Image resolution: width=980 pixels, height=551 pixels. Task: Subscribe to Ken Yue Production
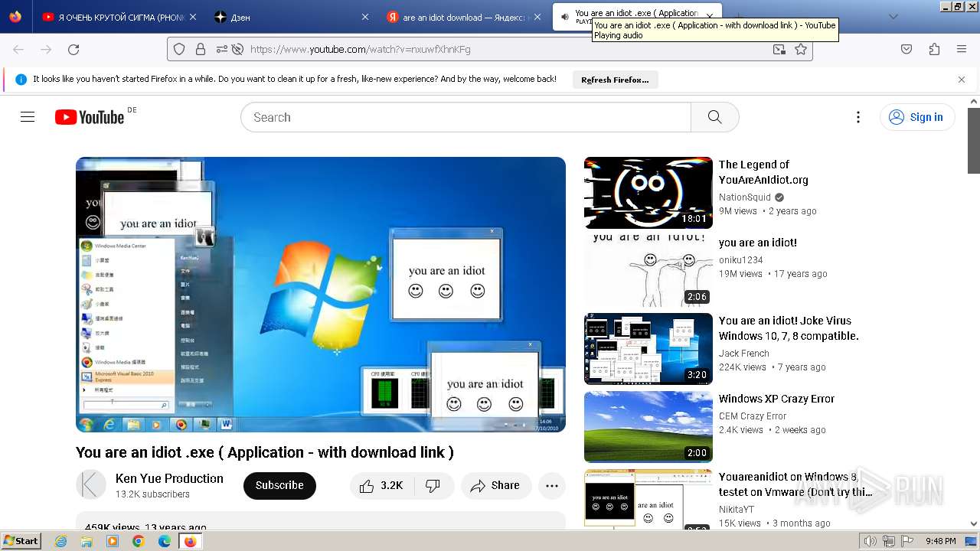(279, 486)
